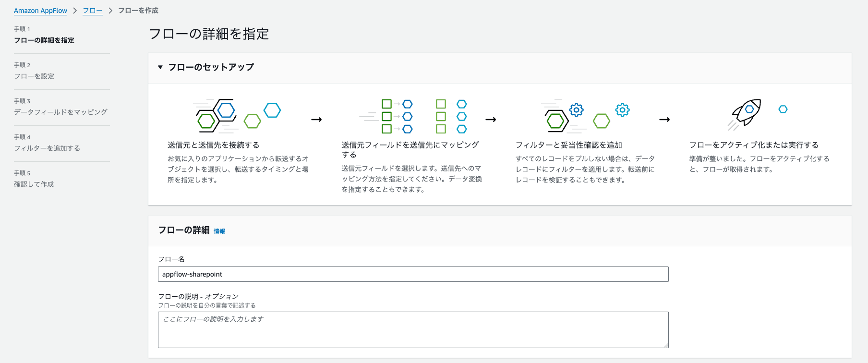Click the light green hexagon left of the blue one
Screen dimensions: 868x363
point(253,121)
